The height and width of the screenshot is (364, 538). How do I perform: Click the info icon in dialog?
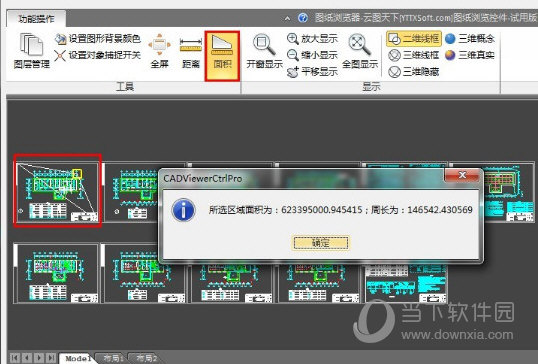coord(184,210)
